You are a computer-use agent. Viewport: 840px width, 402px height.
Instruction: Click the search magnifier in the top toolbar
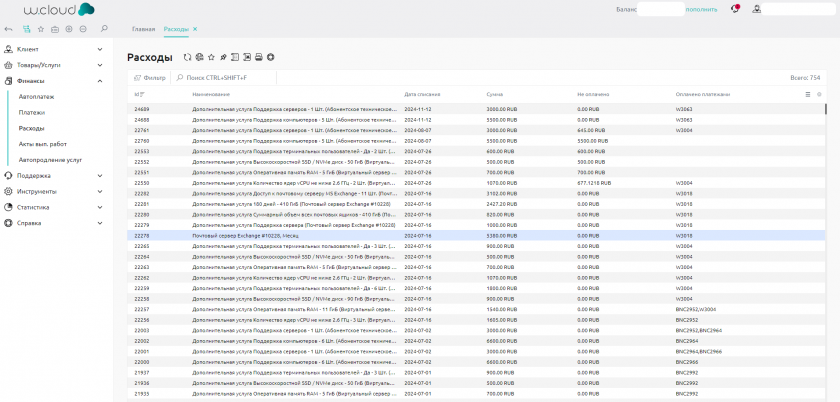click(x=105, y=29)
